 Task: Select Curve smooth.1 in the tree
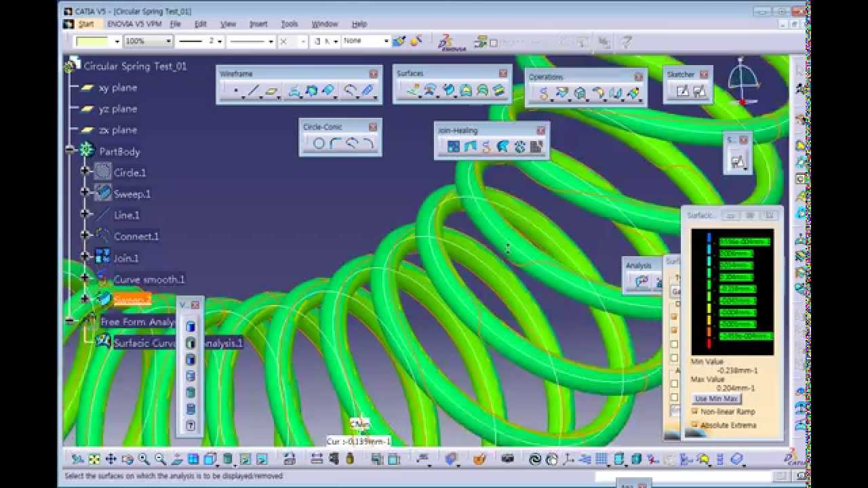149,279
